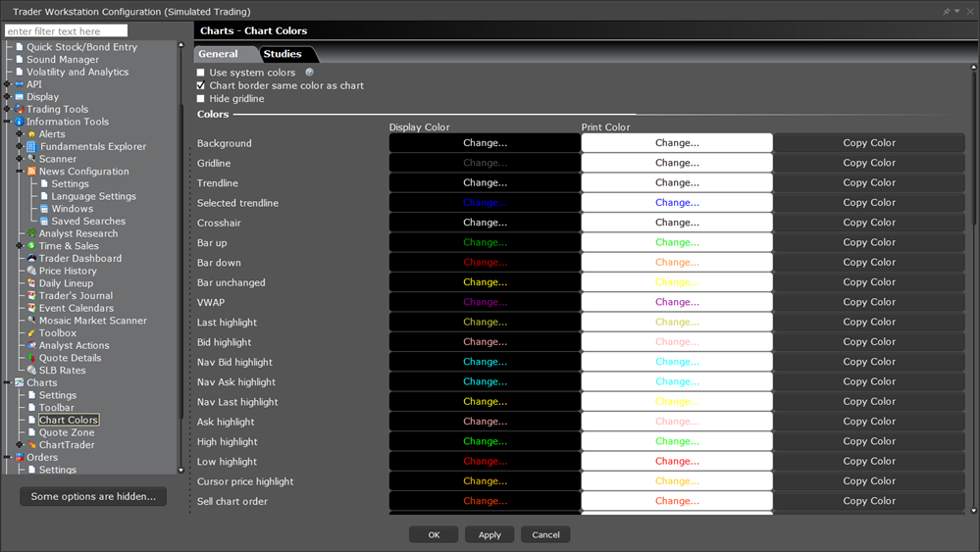Viewport: 980px width, 552px height.
Task: Copy Color for the VWAP row
Action: click(869, 302)
